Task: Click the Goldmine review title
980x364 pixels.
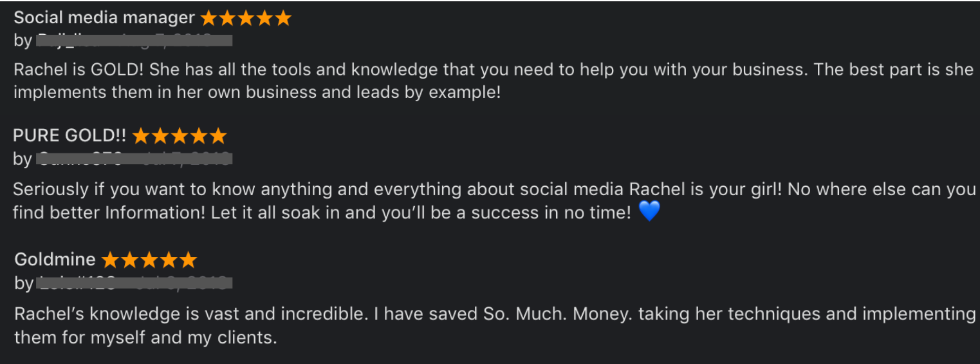Action: click(x=55, y=260)
